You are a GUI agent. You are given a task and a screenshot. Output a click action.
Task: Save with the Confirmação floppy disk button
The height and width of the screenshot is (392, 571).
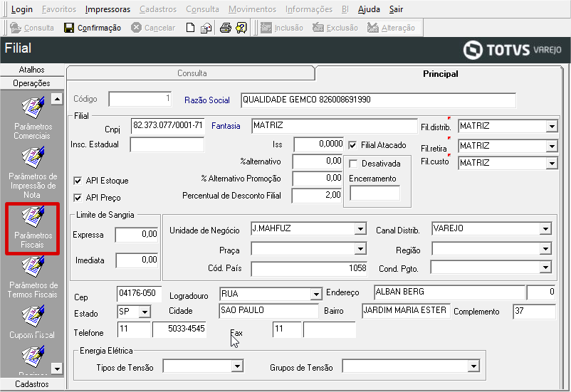tap(93, 28)
